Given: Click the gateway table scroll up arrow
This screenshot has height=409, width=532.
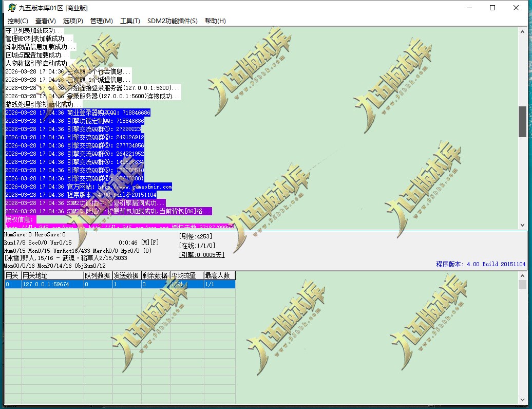Looking at the screenshot, I should coord(523,276).
